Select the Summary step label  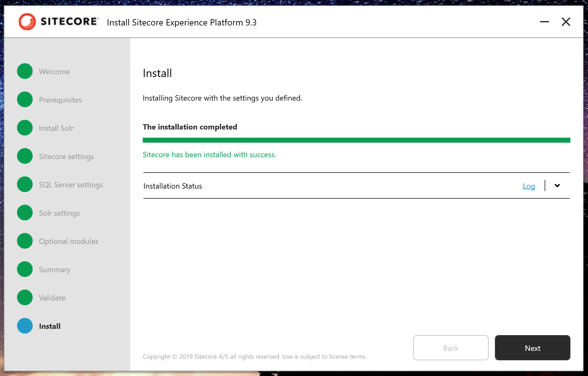[55, 270]
